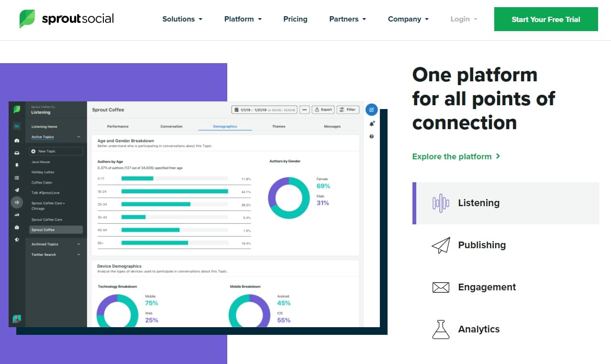Image resolution: width=611 pixels, height=364 pixels.
Task: Open the Partners dropdown menu
Action: tap(348, 19)
